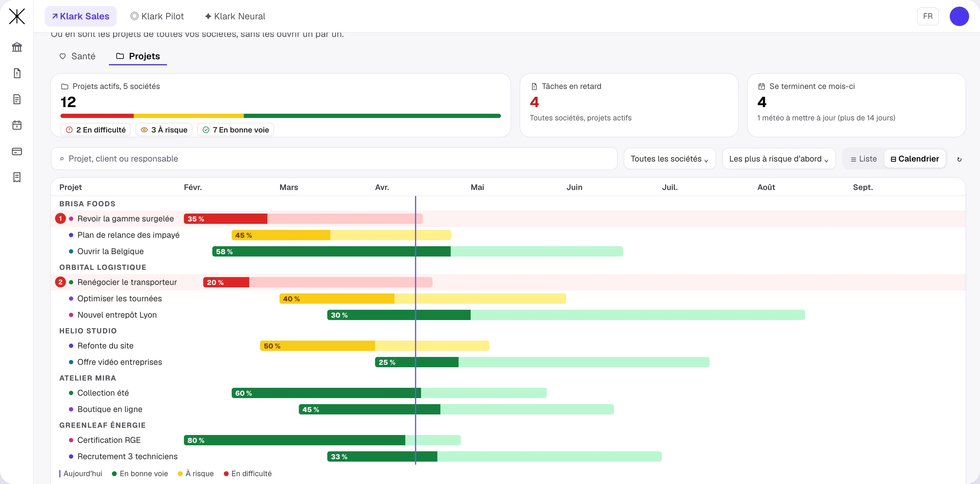This screenshot has width=980, height=484.
Task: Click the Se terminent ce mois-ci calendar icon
Action: coord(761,87)
